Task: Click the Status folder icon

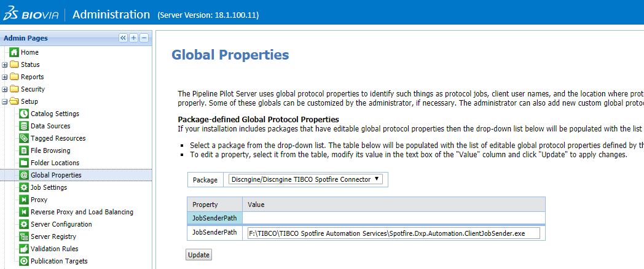Action: [14, 64]
